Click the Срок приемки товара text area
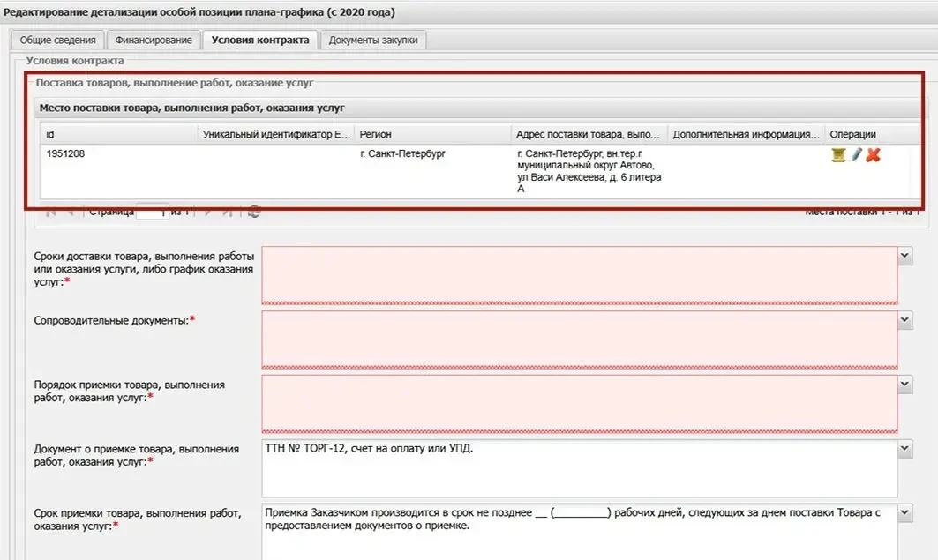938x560 pixels. click(580, 532)
